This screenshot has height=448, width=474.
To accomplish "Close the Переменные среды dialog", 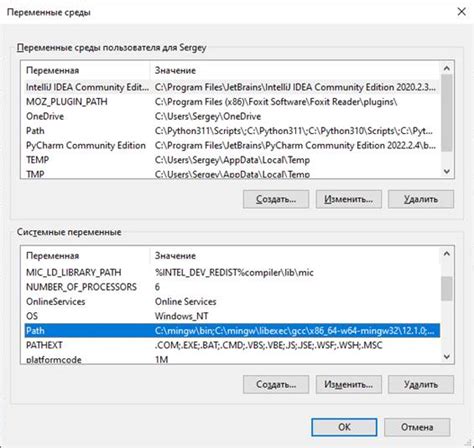I will coord(461,12).
